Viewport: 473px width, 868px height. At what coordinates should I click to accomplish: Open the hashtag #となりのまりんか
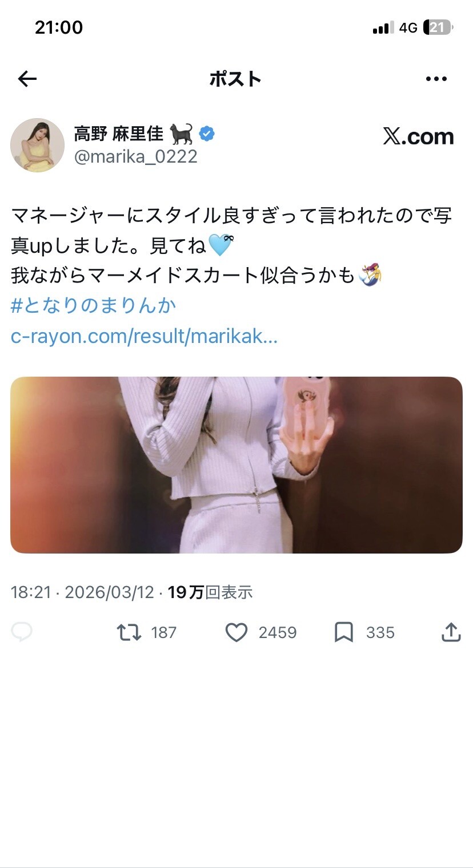[94, 306]
